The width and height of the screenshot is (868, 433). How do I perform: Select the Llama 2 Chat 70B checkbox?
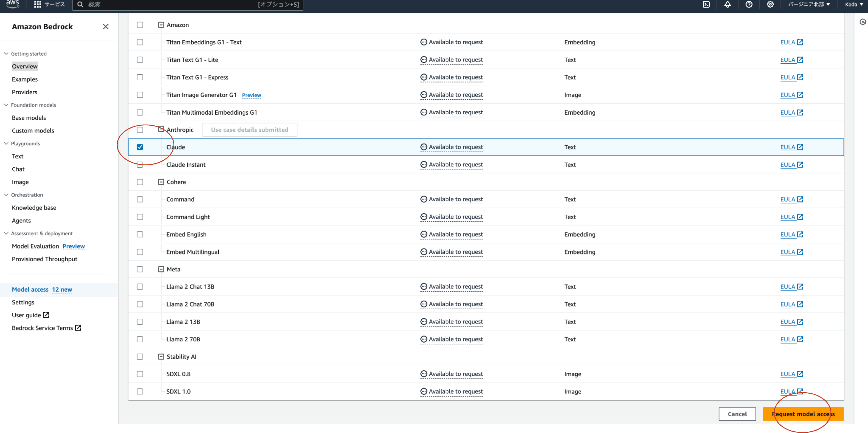pyautogui.click(x=140, y=304)
